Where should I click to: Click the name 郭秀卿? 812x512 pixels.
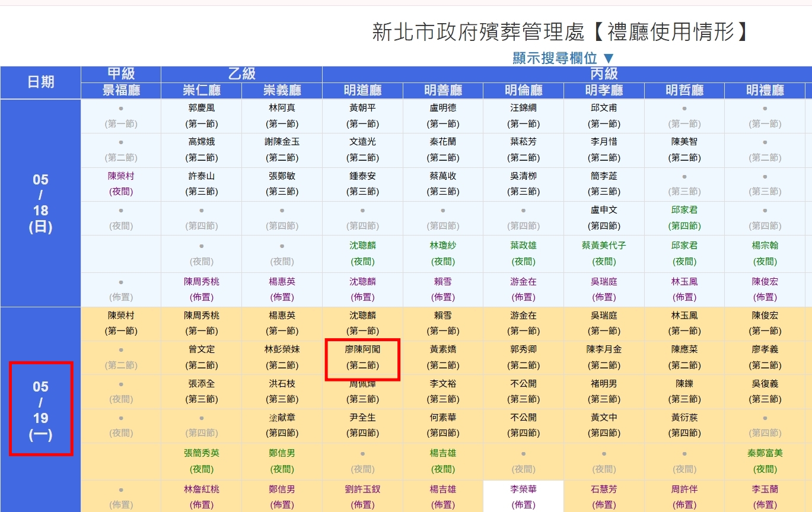click(524, 349)
